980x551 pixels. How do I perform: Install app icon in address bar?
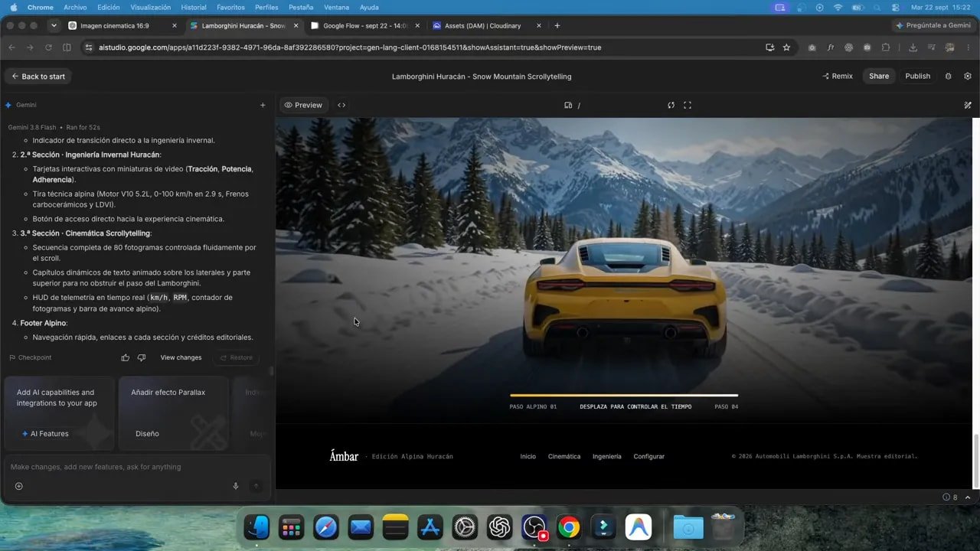769,47
